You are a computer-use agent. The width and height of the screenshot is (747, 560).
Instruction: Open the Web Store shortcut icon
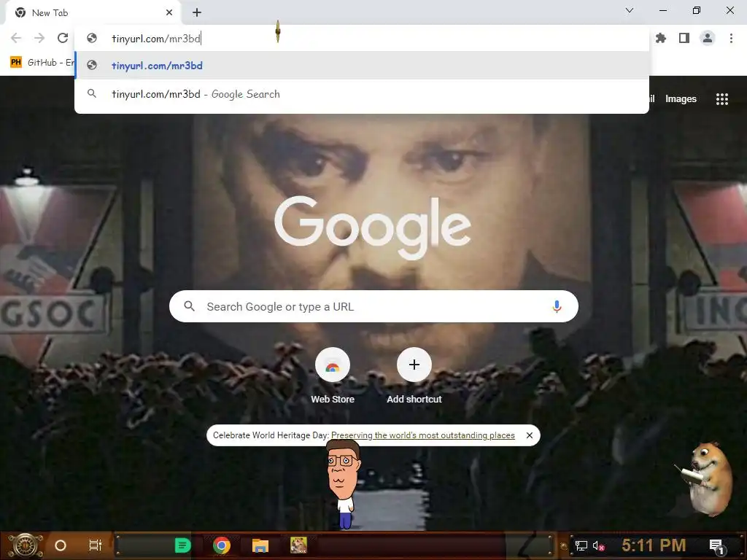pos(333,365)
